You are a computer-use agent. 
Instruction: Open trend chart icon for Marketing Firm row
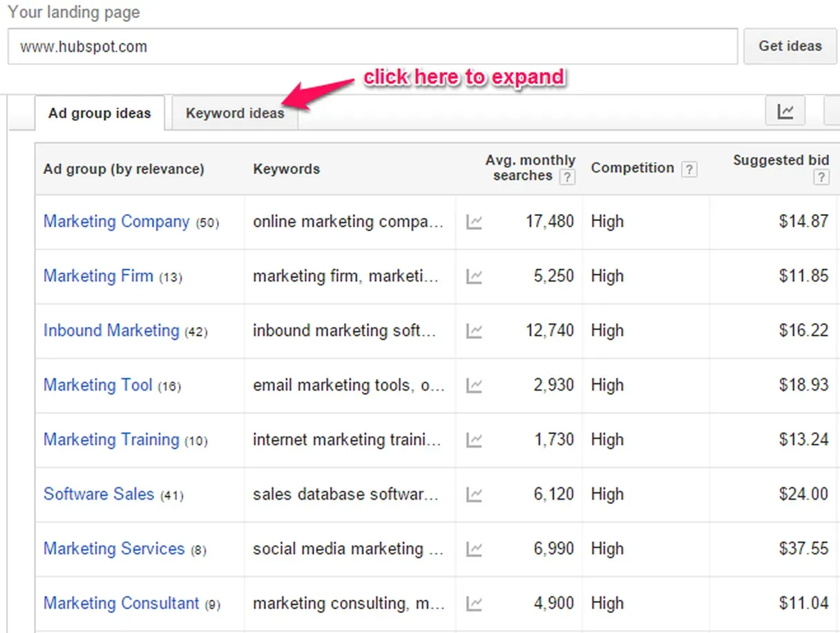[x=474, y=276]
